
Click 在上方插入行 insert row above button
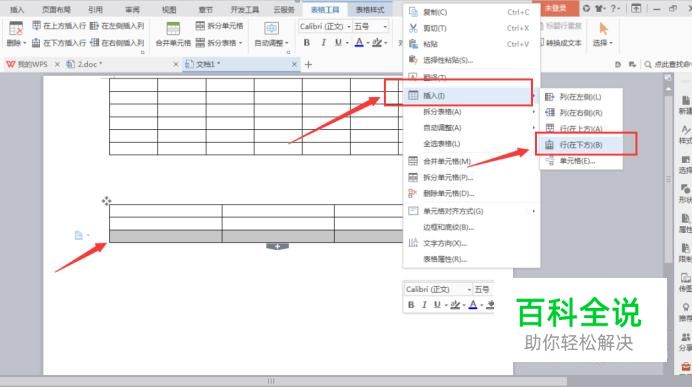[60, 26]
